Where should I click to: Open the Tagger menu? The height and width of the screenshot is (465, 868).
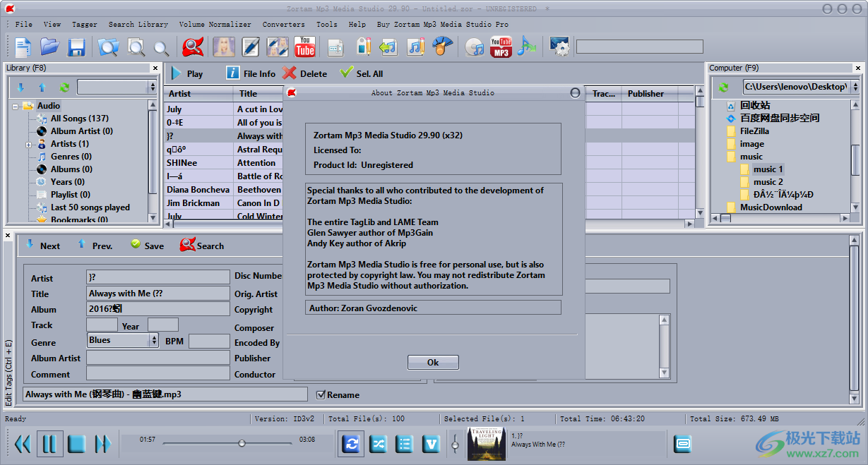pyautogui.click(x=85, y=23)
